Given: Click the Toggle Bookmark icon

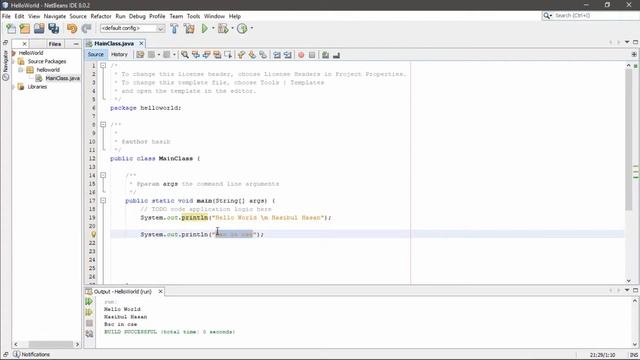Looking at the screenshot, I should coord(263,55).
